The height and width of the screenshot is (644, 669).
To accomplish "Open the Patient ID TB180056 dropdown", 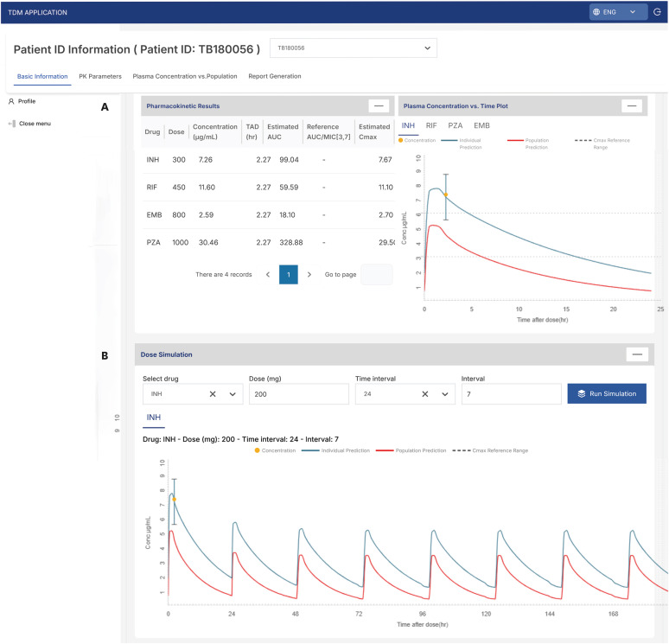I will (354, 48).
